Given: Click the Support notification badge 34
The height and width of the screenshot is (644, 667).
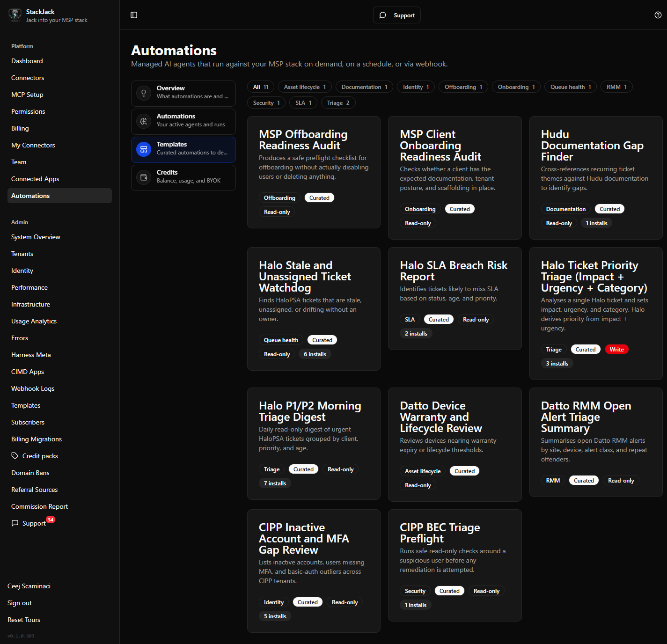Looking at the screenshot, I should (51, 520).
